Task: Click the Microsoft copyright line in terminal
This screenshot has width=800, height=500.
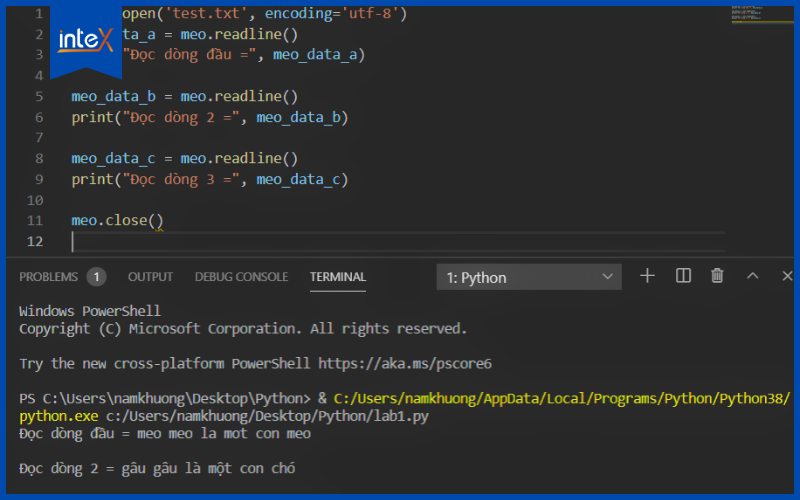Action: tap(243, 329)
